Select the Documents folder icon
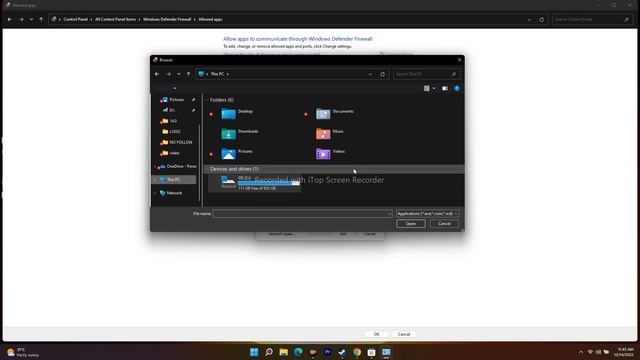Screen dimensions: 640x360 (x=323, y=113)
